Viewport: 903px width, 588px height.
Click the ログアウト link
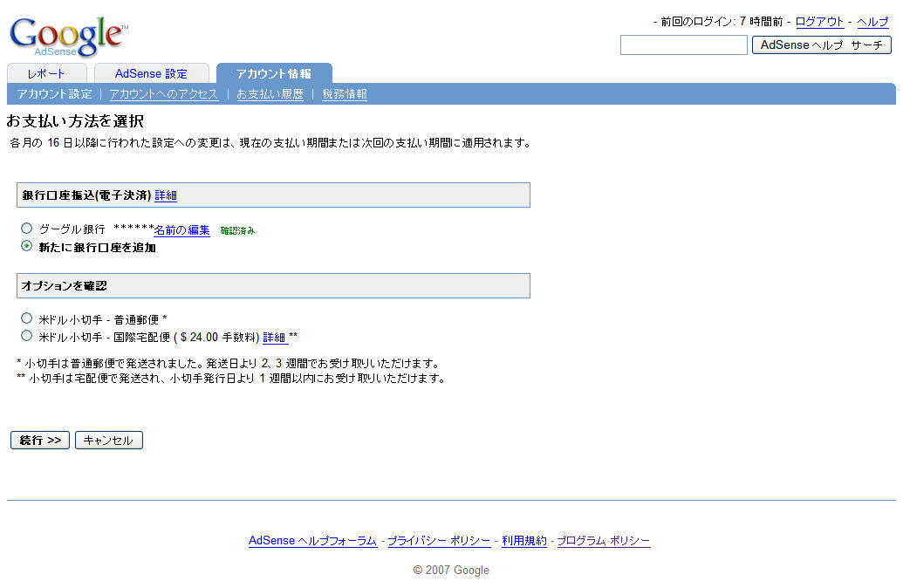click(819, 22)
